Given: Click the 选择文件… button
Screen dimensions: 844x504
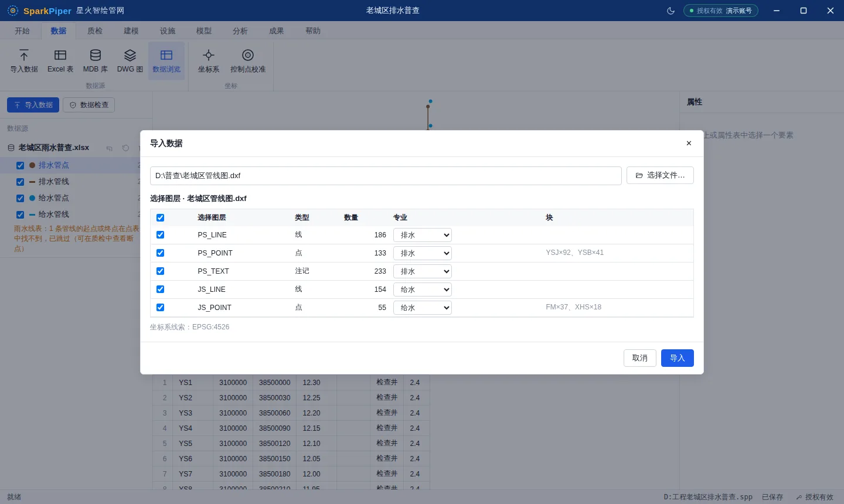Looking at the screenshot, I should (660, 175).
